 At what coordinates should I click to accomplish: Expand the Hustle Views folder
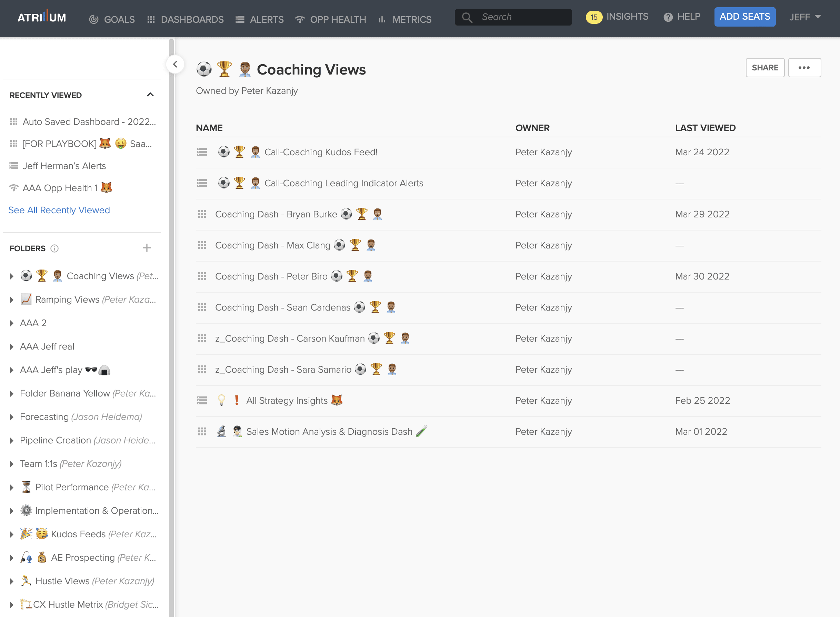coord(12,581)
